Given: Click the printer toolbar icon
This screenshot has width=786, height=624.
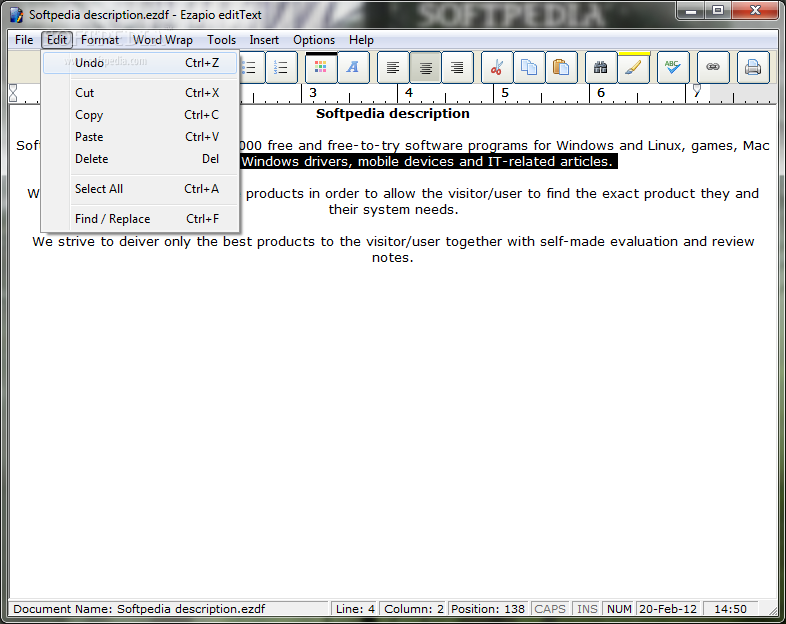Looking at the screenshot, I should point(753,67).
